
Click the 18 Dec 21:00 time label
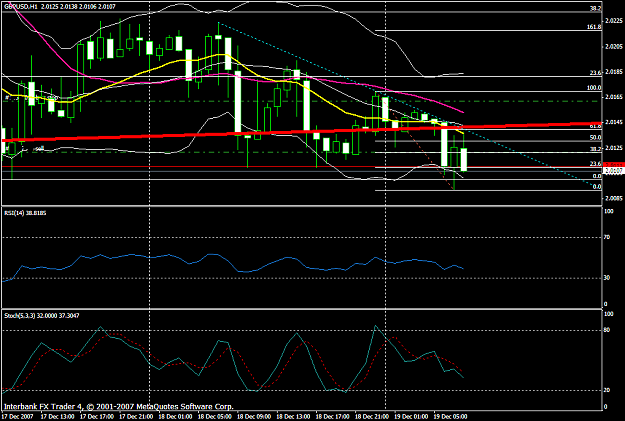click(372, 417)
